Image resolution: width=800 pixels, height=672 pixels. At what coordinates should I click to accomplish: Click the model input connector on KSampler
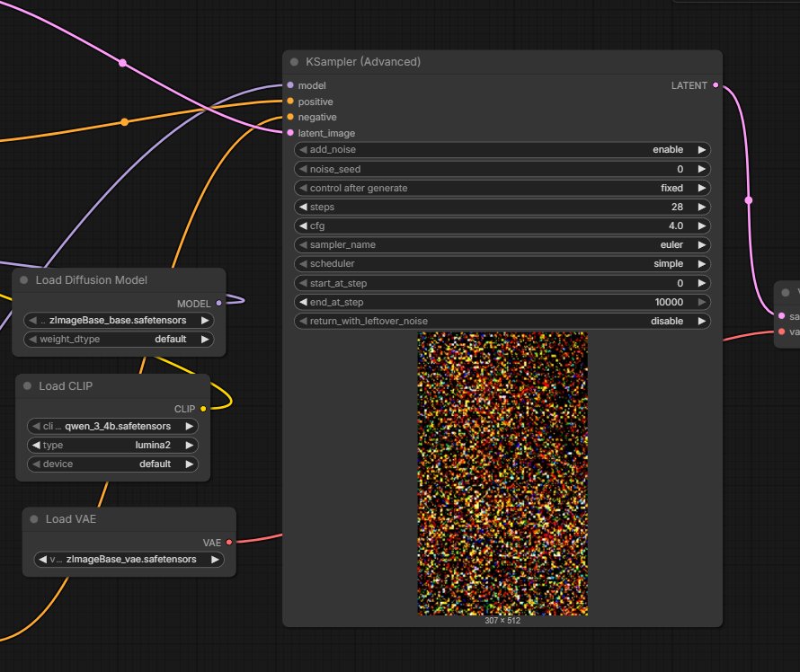coord(290,85)
